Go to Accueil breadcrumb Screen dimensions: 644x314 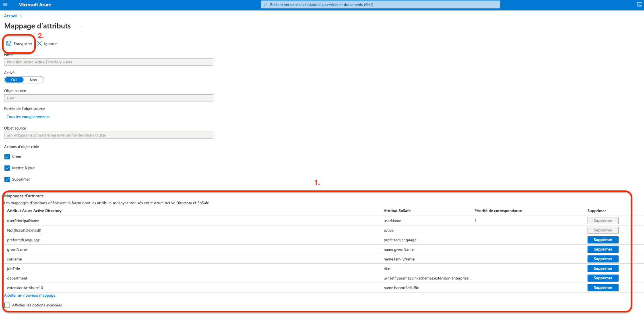click(10, 16)
